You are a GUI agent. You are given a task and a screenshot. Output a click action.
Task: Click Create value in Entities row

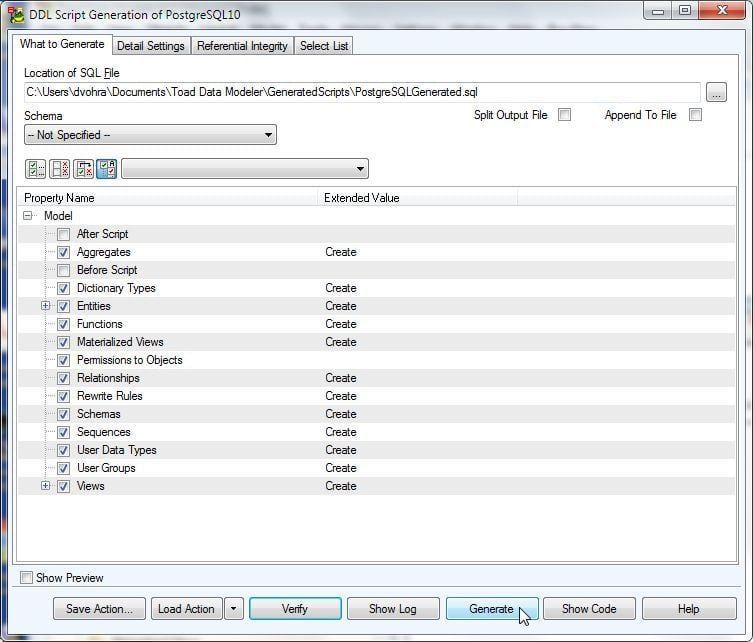[340, 306]
